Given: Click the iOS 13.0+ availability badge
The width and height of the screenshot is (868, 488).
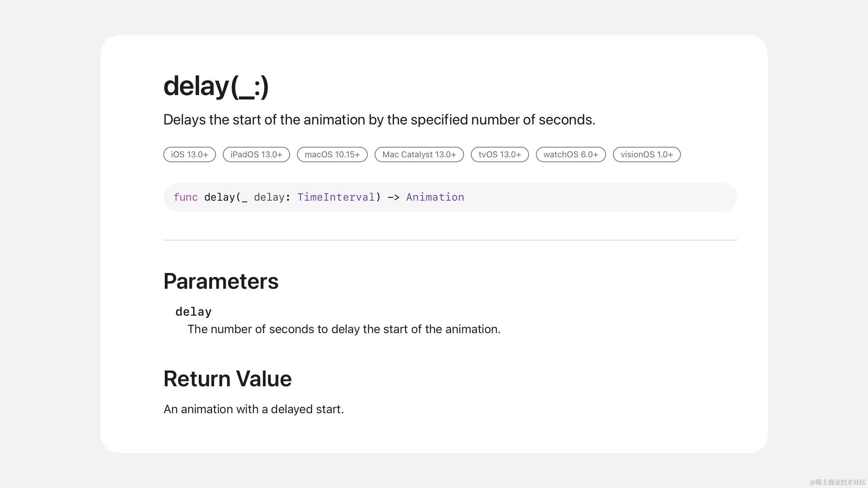Looking at the screenshot, I should [x=189, y=155].
